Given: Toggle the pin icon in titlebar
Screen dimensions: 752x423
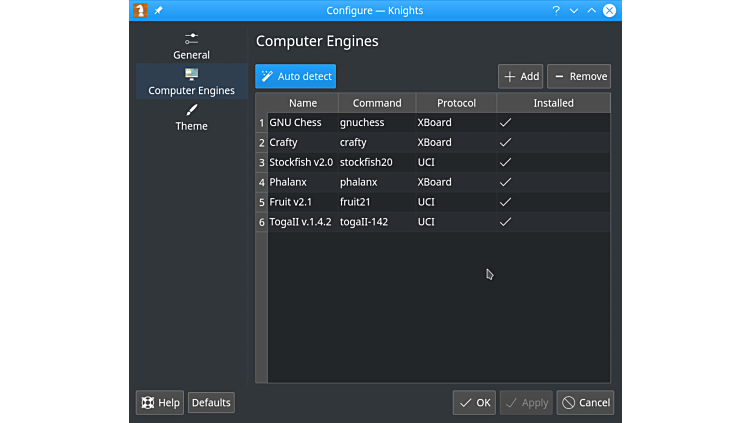Looking at the screenshot, I should (x=159, y=10).
